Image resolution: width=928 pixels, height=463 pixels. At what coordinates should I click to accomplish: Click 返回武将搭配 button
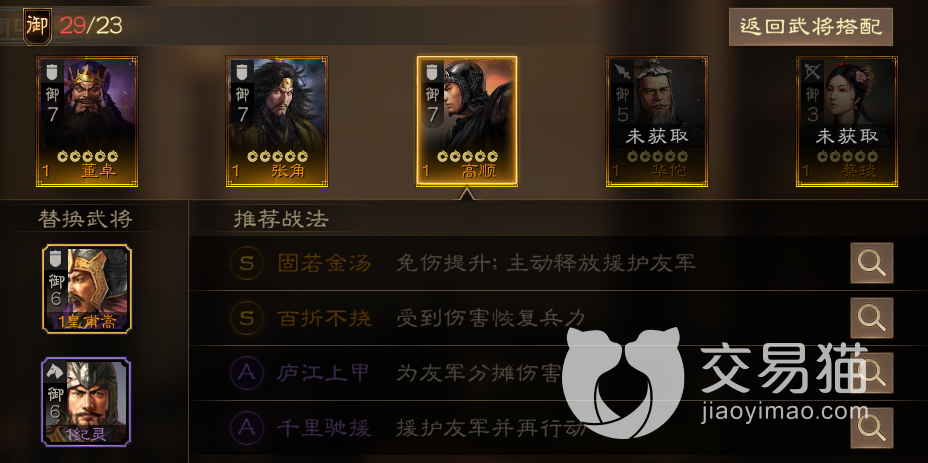click(x=810, y=27)
